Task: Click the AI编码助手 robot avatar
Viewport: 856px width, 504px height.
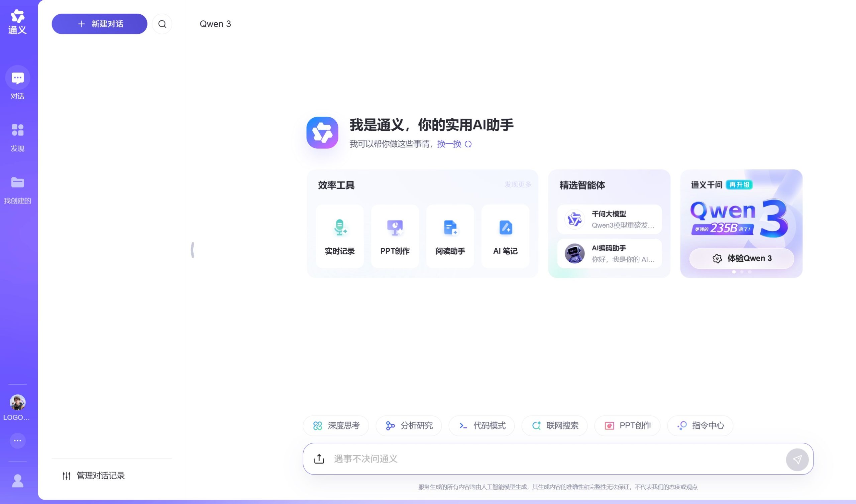Action: pyautogui.click(x=575, y=253)
